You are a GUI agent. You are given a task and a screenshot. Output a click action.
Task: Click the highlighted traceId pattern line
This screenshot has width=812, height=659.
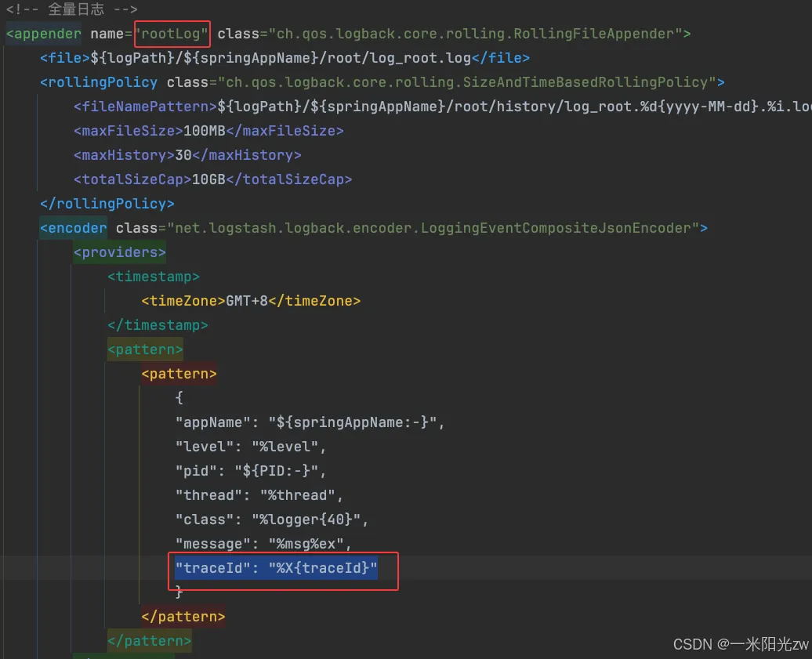[x=277, y=568]
